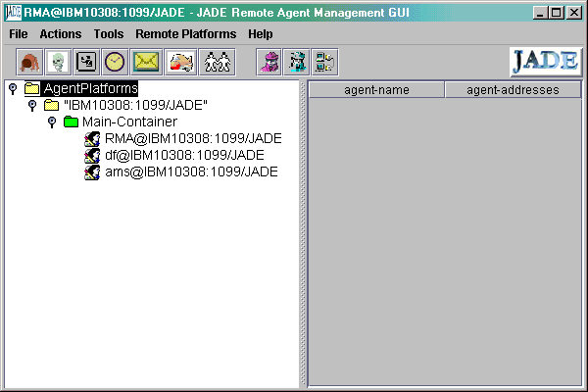
Task: Collapse the Main-Container node handle
Action: (x=52, y=122)
